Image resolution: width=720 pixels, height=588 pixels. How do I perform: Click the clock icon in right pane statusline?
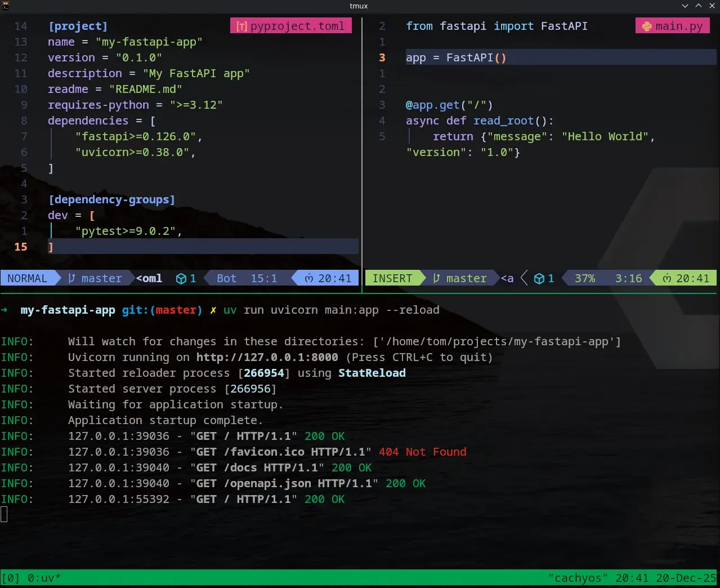pos(667,278)
